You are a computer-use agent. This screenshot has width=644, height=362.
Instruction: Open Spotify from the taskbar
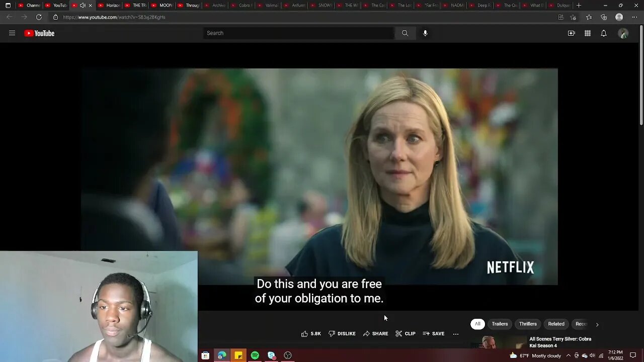pyautogui.click(x=255, y=355)
